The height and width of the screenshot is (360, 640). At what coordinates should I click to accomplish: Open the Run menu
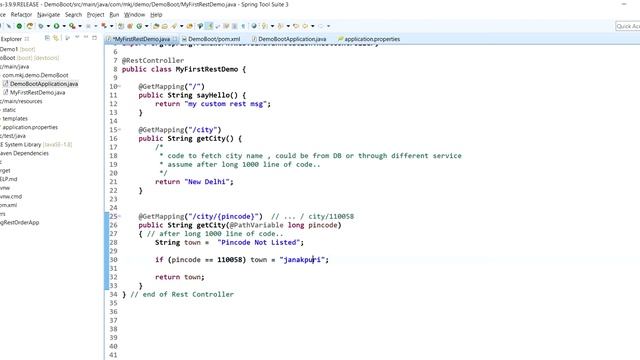click(114, 15)
